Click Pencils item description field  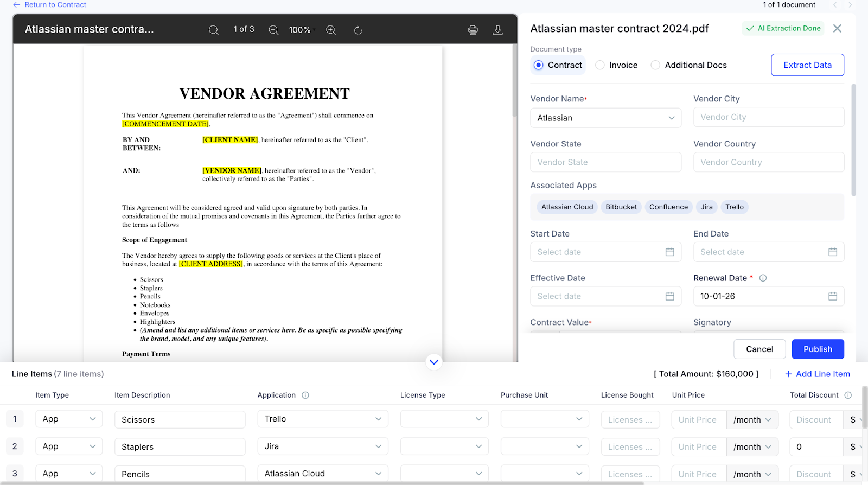(180, 474)
